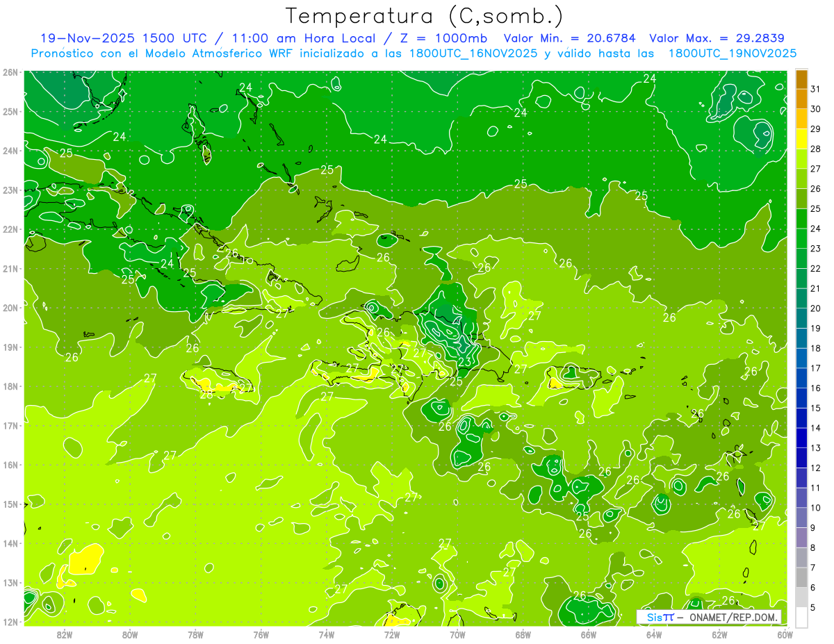Click the "62W" longitude axis label
The image size is (834, 644).
[720, 634]
